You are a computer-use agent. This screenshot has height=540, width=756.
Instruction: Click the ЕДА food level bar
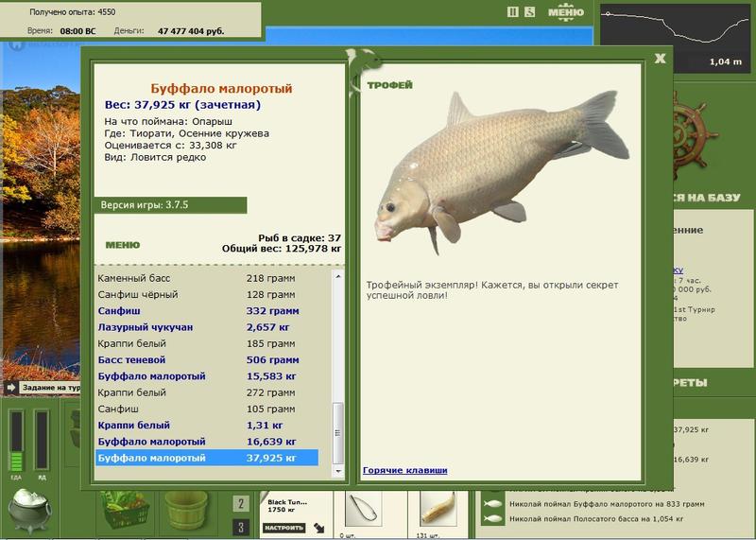16,441
